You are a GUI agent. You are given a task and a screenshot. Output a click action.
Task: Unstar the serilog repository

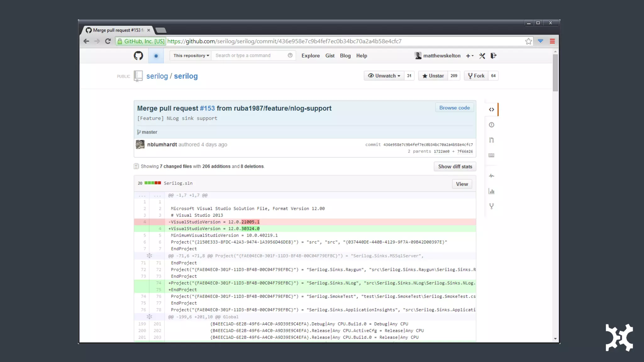(x=433, y=76)
